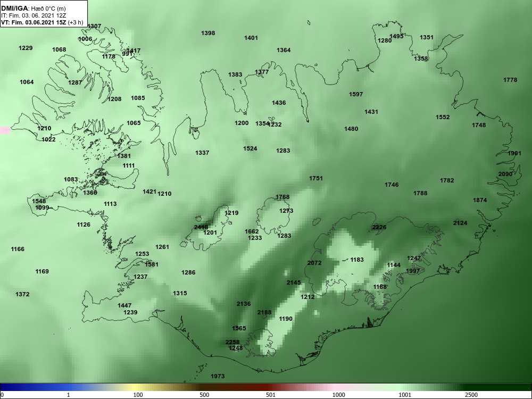The image size is (532, 399).
Task: Click the map value 1778
Action: coord(510,80)
